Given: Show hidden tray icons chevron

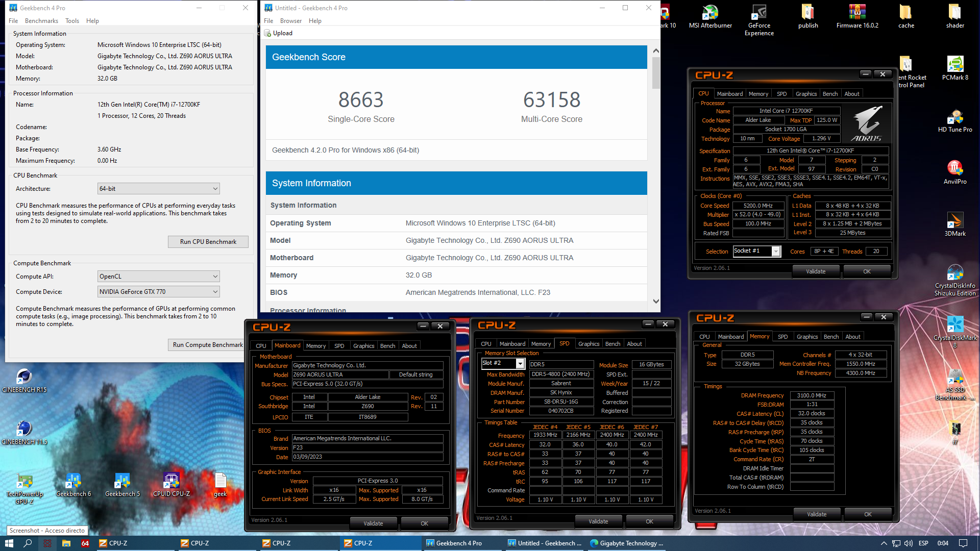Looking at the screenshot, I should 884,543.
